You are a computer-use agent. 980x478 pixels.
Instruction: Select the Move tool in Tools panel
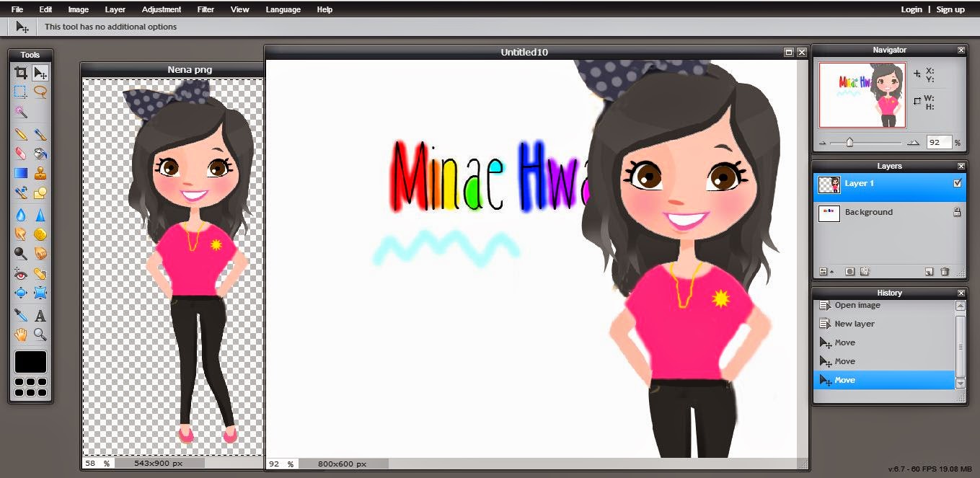(40, 72)
